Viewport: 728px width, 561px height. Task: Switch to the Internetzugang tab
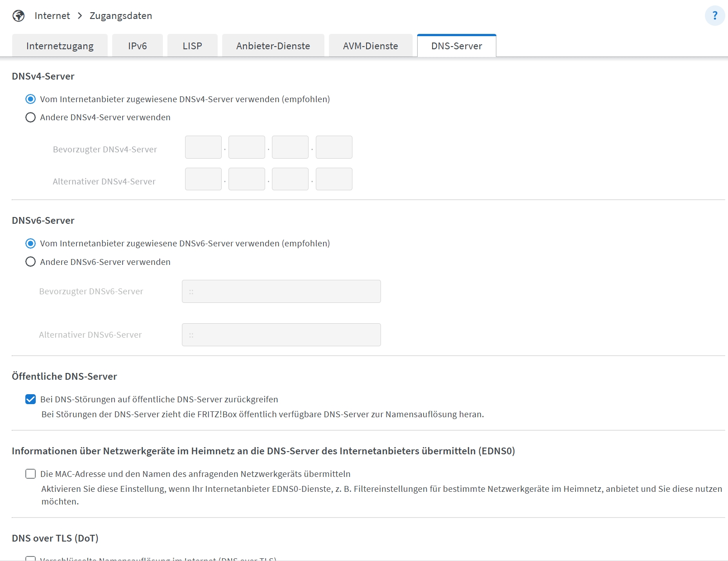60,46
